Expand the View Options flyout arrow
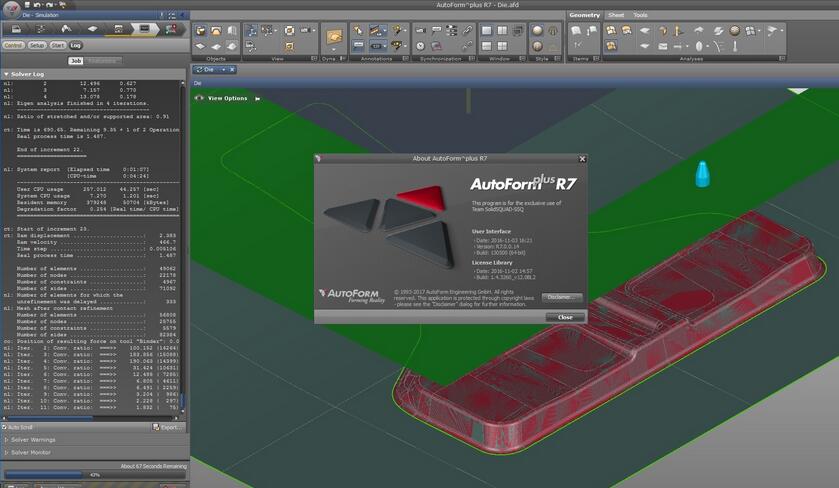 pos(257,98)
